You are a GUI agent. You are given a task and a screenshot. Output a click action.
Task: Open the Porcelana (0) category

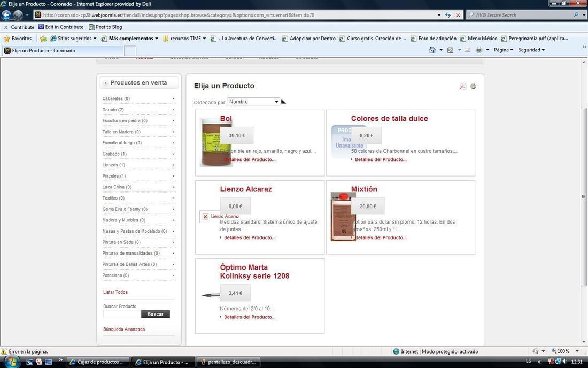(138, 275)
